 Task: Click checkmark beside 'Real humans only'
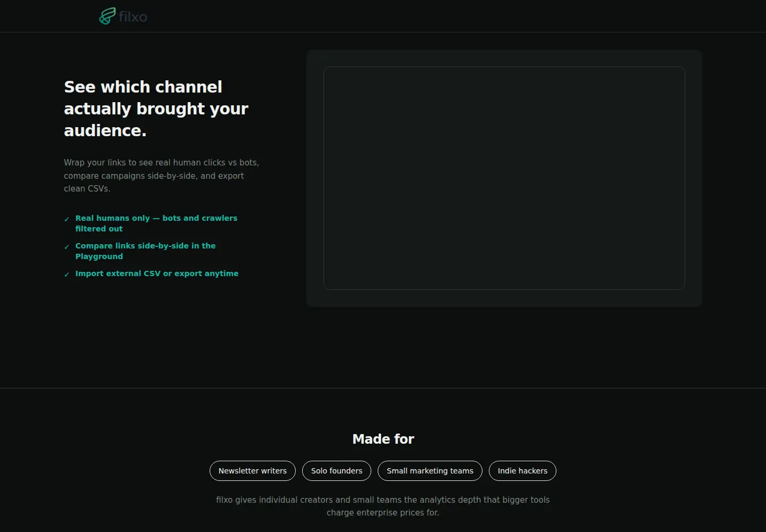pos(66,219)
